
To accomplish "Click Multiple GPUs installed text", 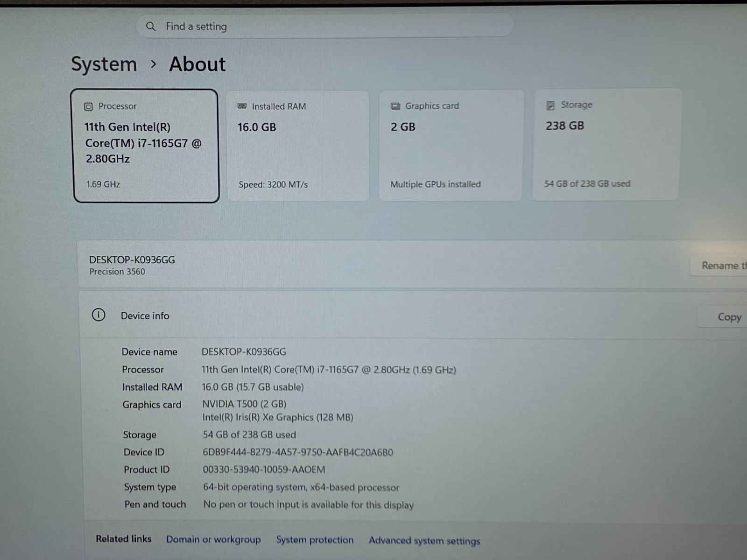I will 436,184.
